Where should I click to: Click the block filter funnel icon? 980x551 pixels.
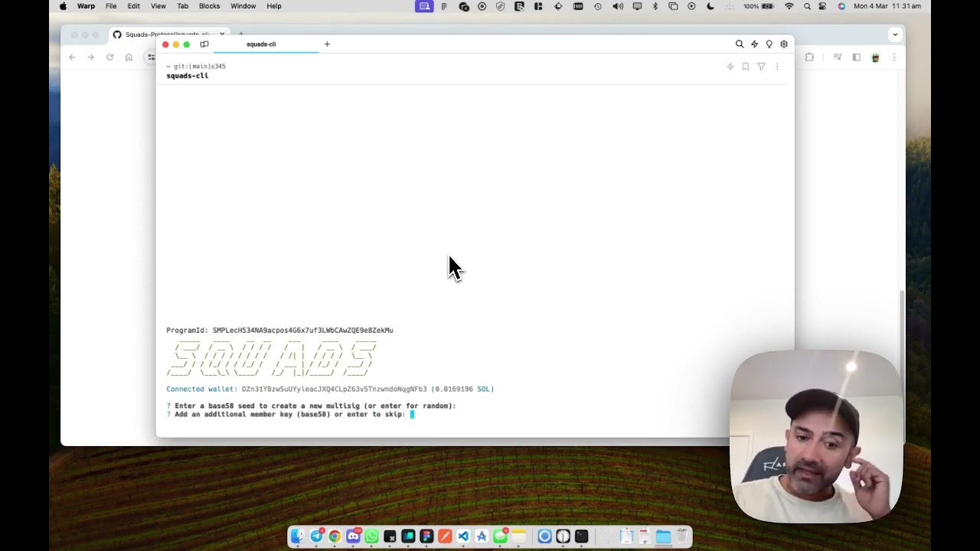tap(761, 67)
